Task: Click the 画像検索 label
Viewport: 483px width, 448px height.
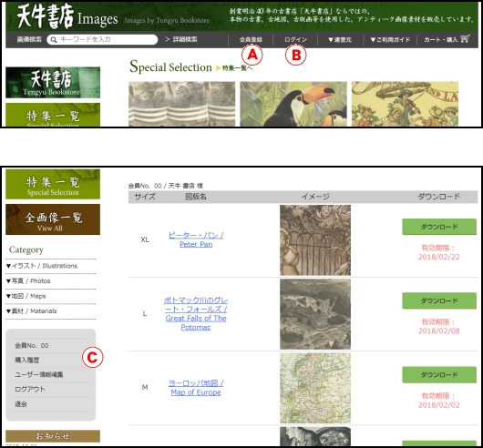Action: (29, 39)
